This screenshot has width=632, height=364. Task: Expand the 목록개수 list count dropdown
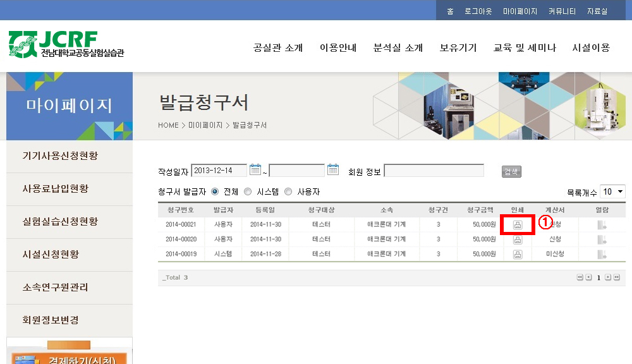pyautogui.click(x=612, y=191)
